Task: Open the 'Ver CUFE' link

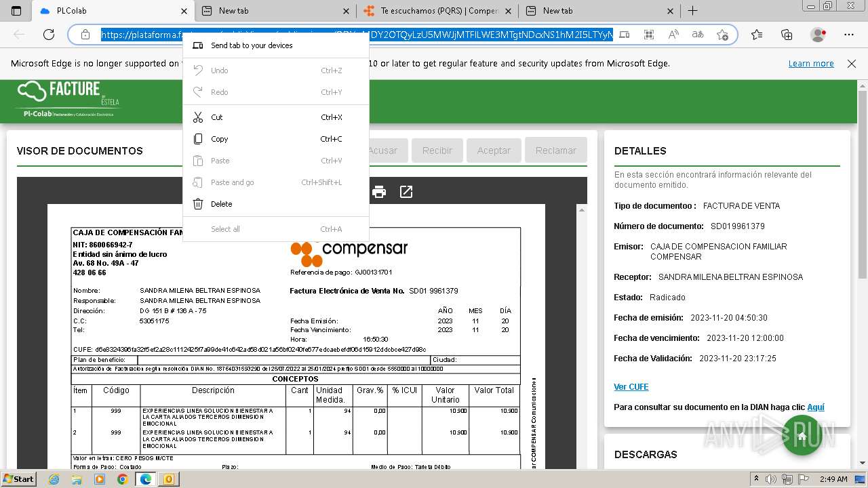Action: [631, 387]
